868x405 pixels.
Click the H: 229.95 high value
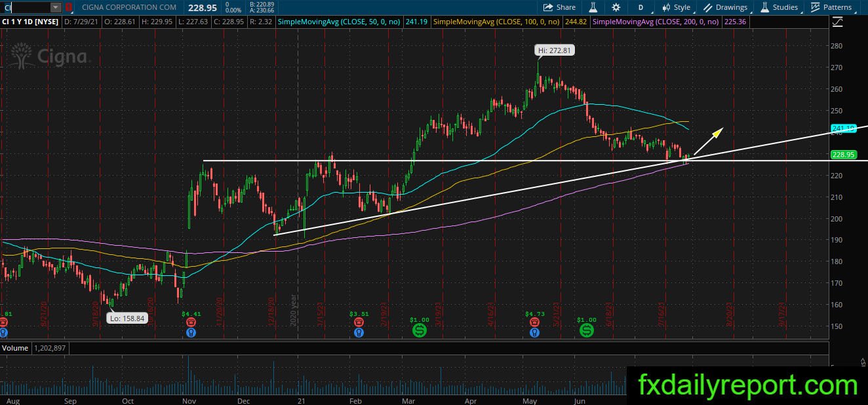coord(158,22)
